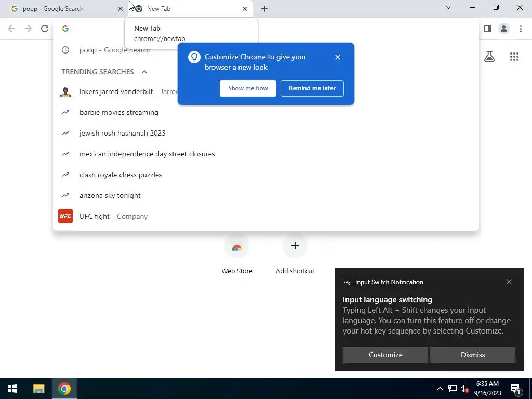Screen dimensions: 532x399
Task: Choose 'UFC fight - Company' suggestion
Action: pos(265,217)
